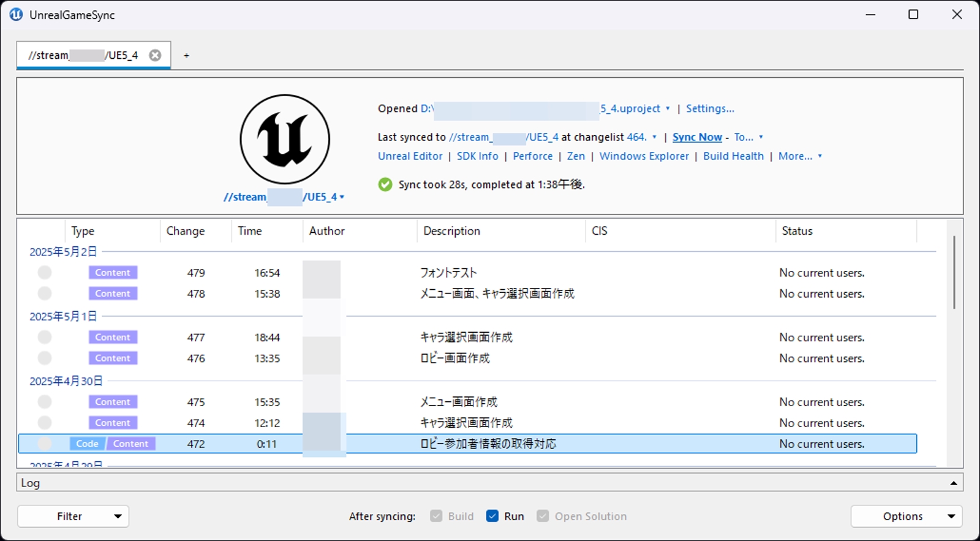The width and height of the screenshot is (980, 541).
Task: Click status circle for changelist 474
Action: pos(45,423)
